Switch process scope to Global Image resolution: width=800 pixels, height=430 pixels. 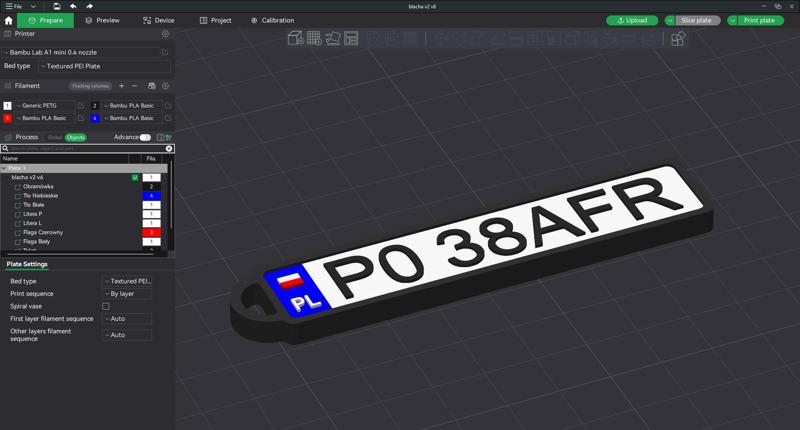tap(55, 137)
